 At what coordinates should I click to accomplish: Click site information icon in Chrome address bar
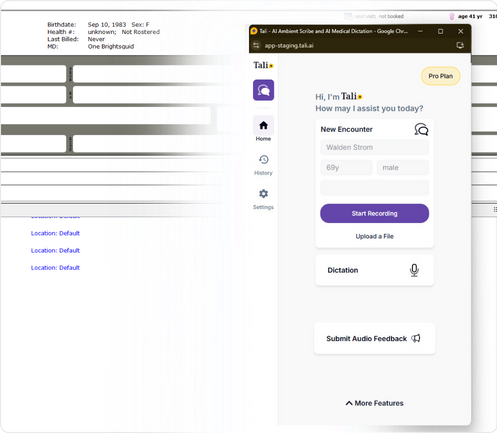(x=256, y=45)
